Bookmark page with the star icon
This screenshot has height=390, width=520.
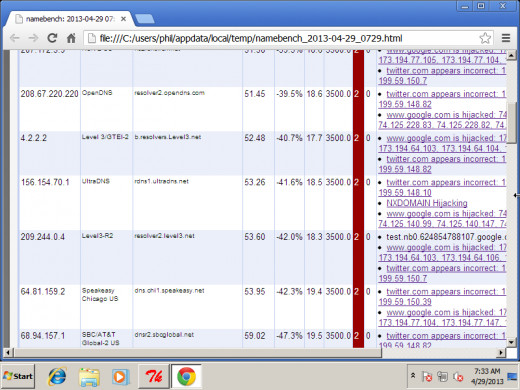485,38
